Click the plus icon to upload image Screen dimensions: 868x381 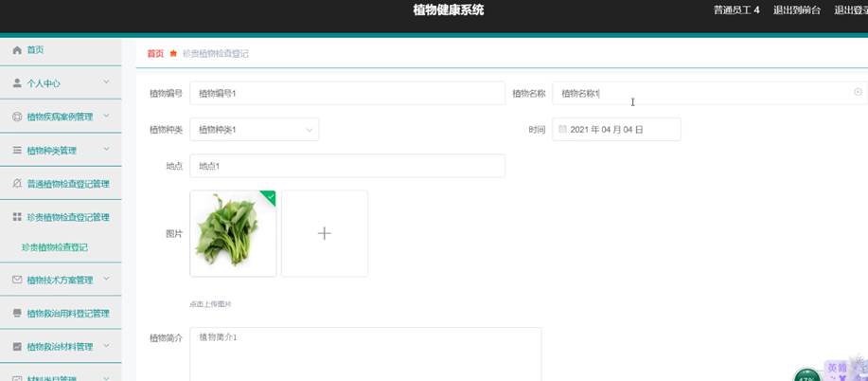tap(325, 233)
